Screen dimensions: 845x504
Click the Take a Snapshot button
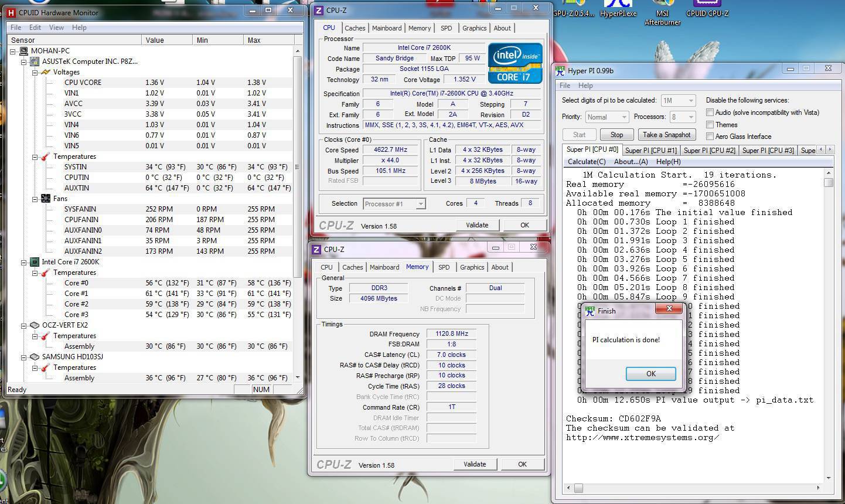(x=667, y=135)
